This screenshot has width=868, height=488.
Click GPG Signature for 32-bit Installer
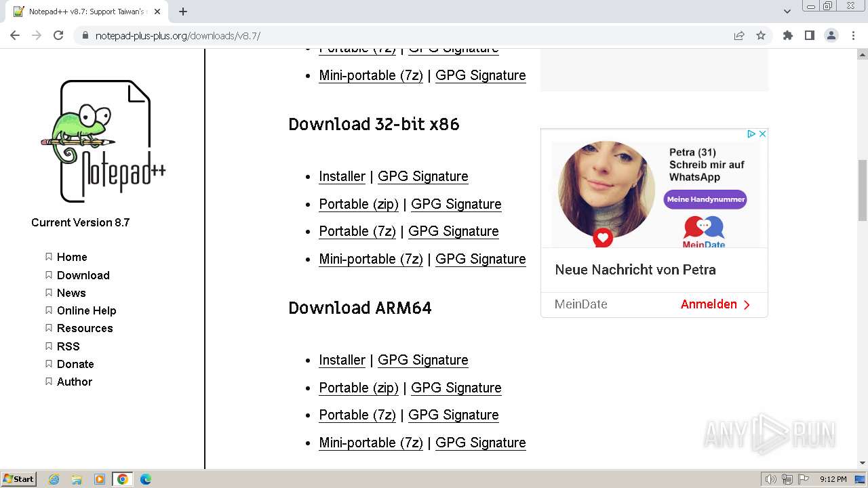(423, 176)
